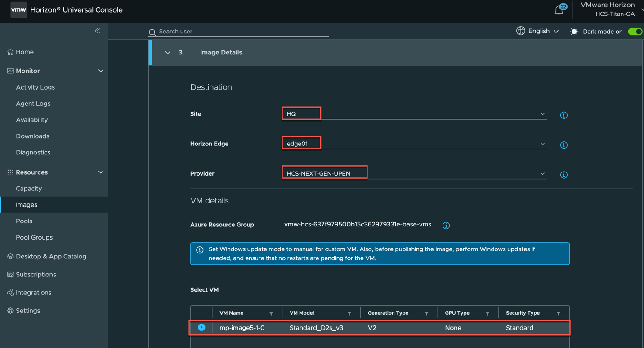Click the sun dark mode icon
Viewport: 644px width, 348px height.
[x=574, y=32]
